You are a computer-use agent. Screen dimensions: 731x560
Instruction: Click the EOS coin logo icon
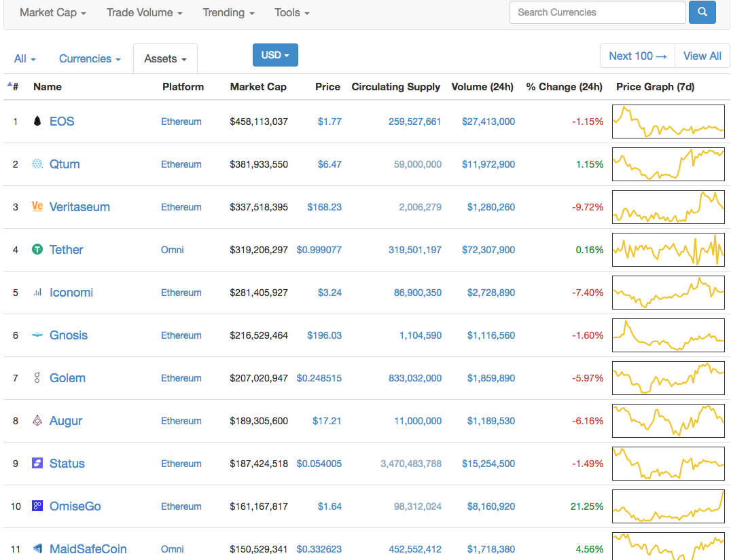tap(37, 122)
